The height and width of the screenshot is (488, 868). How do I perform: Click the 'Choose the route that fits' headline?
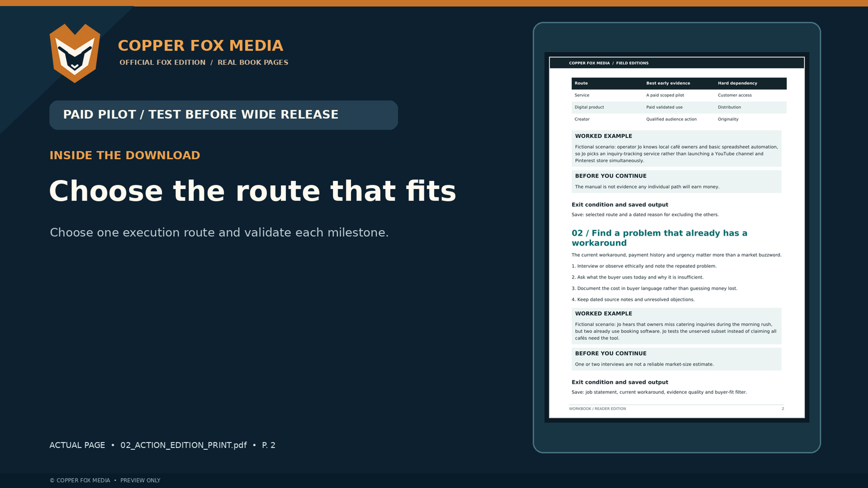(253, 191)
